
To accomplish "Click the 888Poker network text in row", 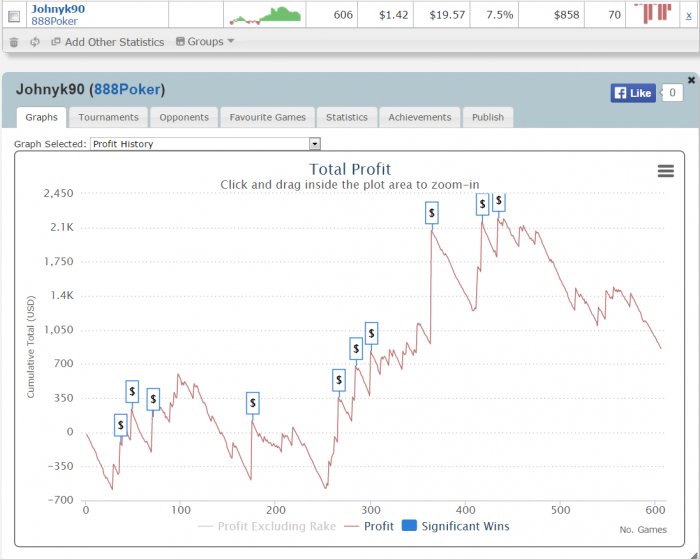I will pos(54,21).
